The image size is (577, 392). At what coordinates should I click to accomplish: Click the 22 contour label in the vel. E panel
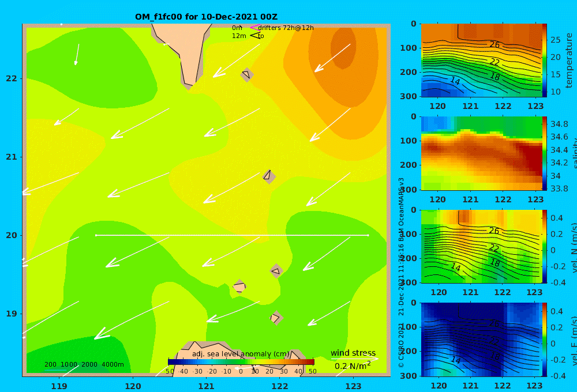[494, 342]
